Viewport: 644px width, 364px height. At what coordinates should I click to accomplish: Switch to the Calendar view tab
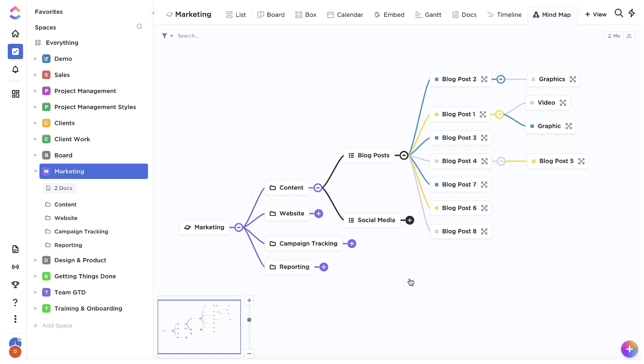345,14
